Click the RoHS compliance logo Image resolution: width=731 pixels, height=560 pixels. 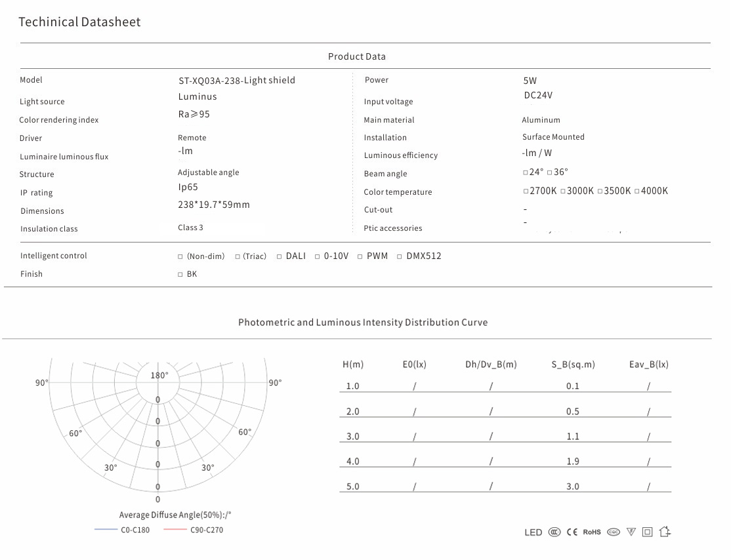592,532
